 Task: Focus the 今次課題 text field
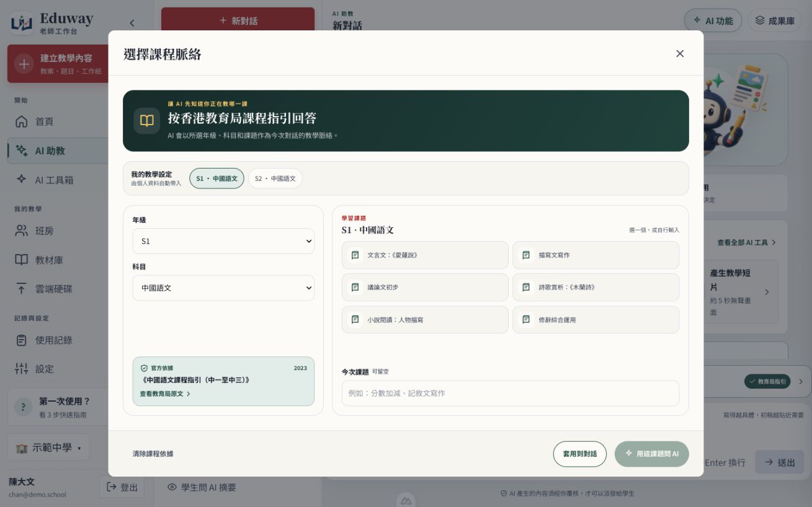click(x=511, y=393)
